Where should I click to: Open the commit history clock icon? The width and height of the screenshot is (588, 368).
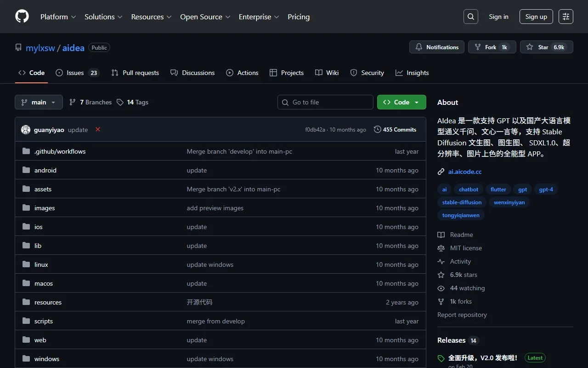pos(377,130)
